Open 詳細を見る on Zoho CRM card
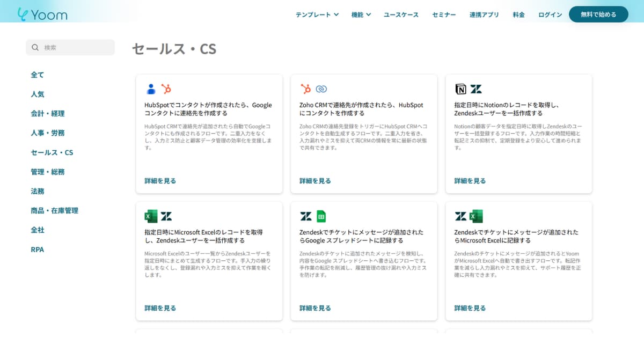The image size is (644, 338). click(x=315, y=181)
